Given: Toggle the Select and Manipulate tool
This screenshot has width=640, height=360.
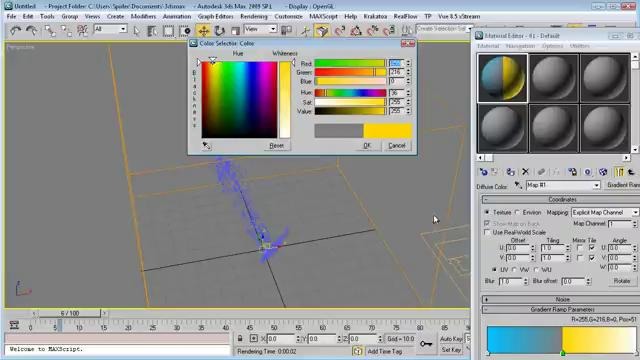Looking at the screenshot, I should 305,31.
